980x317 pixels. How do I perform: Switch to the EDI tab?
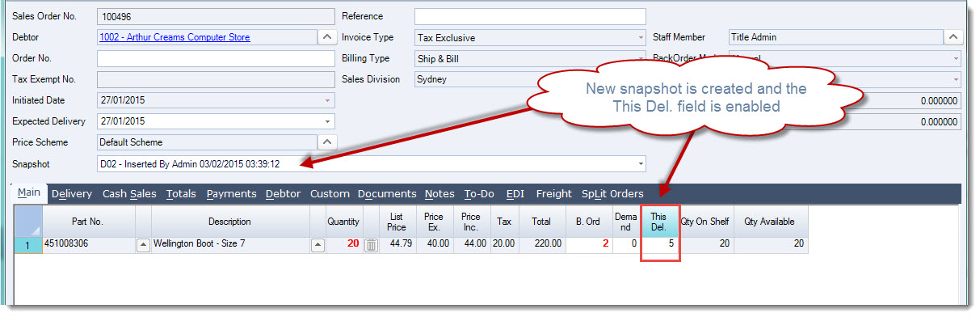(515, 194)
